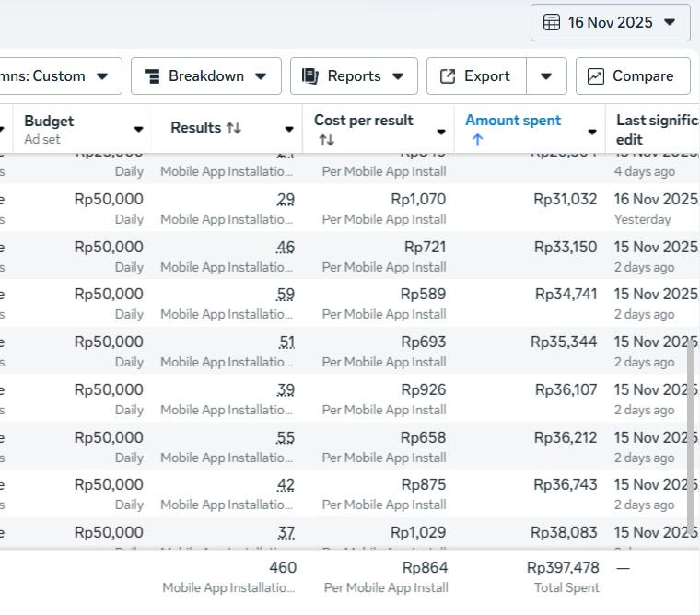Screen dimensions: 700x615
Task: Open the Amount spent column options caret
Action: click(x=591, y=132)
